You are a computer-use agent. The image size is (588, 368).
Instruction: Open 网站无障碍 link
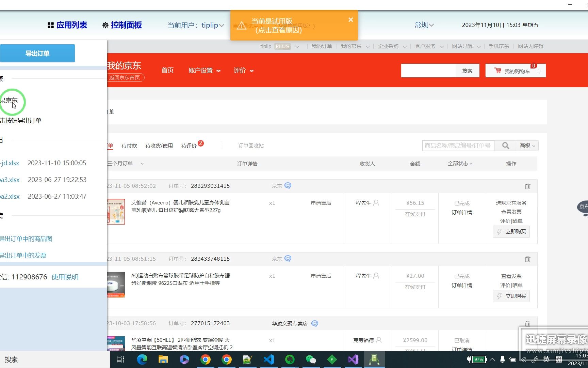tap(530, 46)
